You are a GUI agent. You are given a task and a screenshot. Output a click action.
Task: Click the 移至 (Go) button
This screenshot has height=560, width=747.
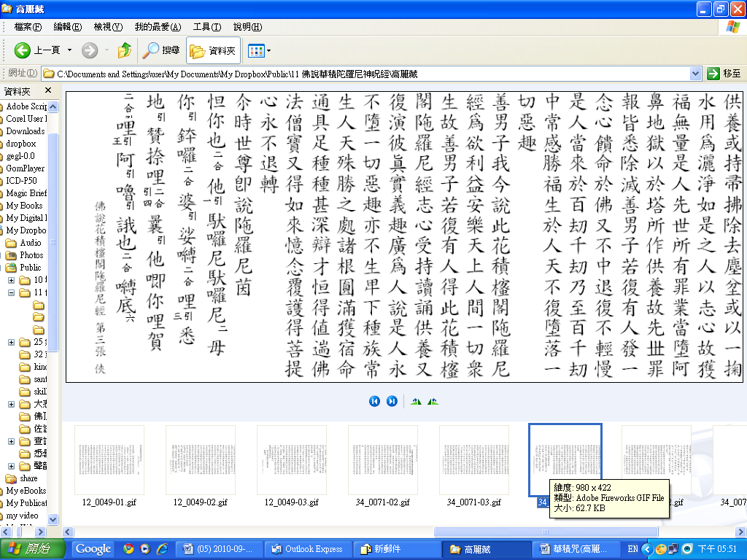724,74
